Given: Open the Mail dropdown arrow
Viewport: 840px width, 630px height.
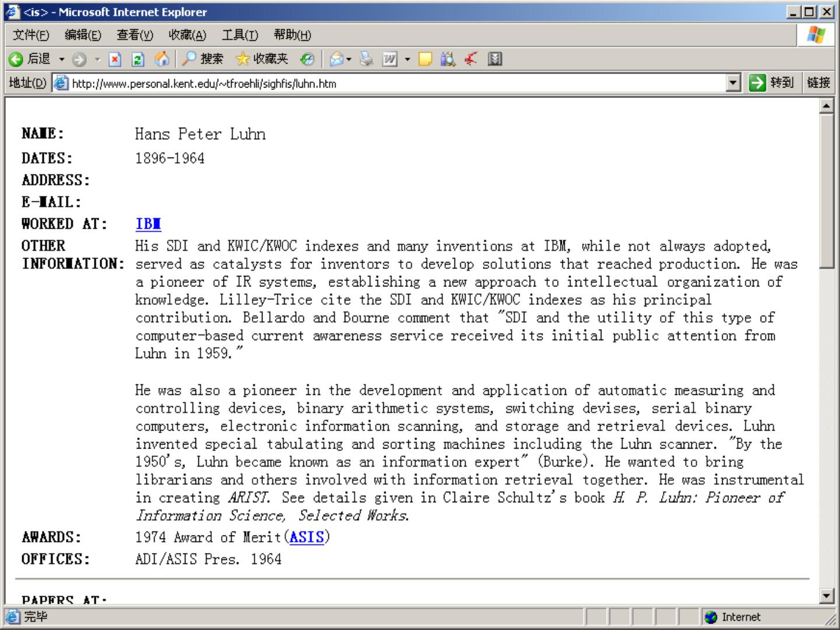Looking at the screenshot, I should pos(349,59).
